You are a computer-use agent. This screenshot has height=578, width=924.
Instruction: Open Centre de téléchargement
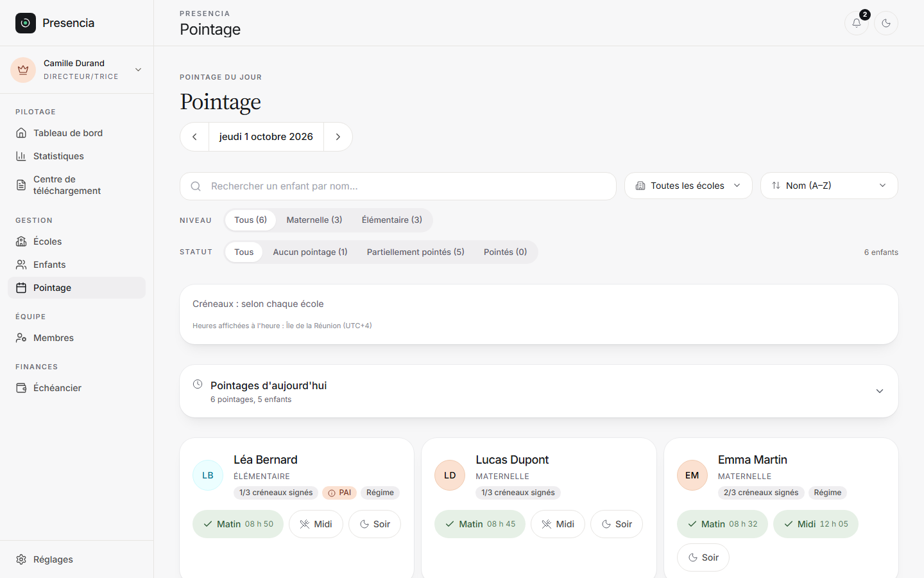click(77, 185)
